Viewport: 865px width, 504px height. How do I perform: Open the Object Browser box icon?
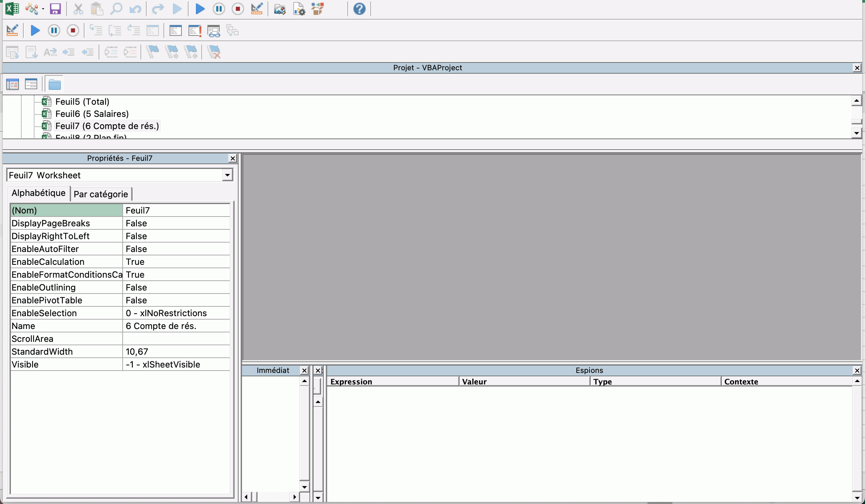point(318,9)
